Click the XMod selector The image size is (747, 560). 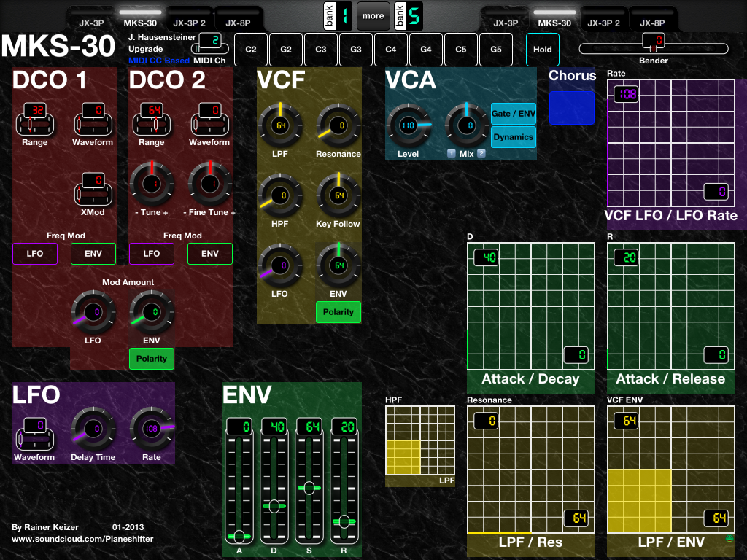pos(93,189)
